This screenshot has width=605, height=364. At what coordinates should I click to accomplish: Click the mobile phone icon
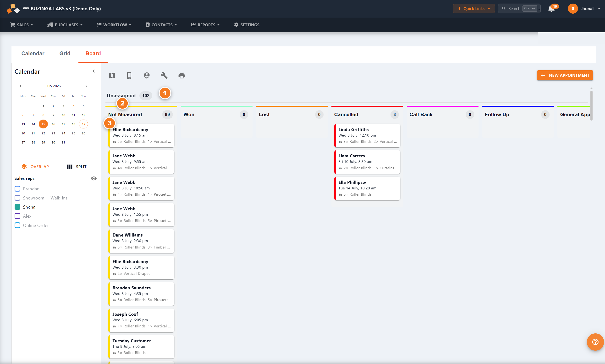pos(129,76)
